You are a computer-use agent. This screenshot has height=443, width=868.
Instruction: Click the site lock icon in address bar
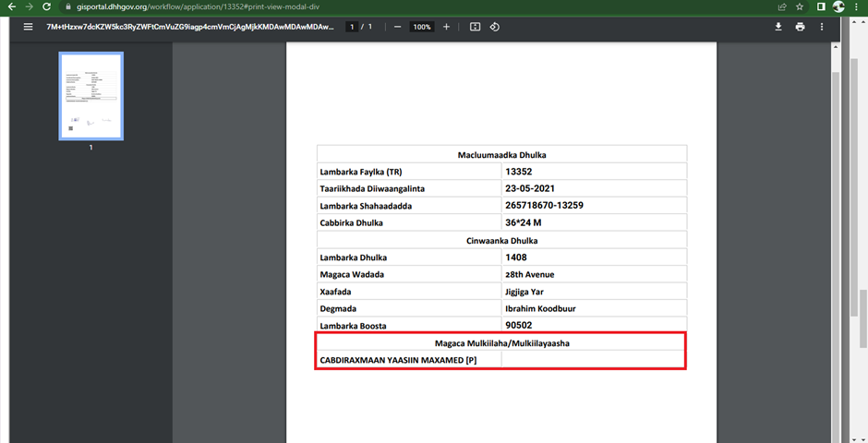click(x=68, y=7)
